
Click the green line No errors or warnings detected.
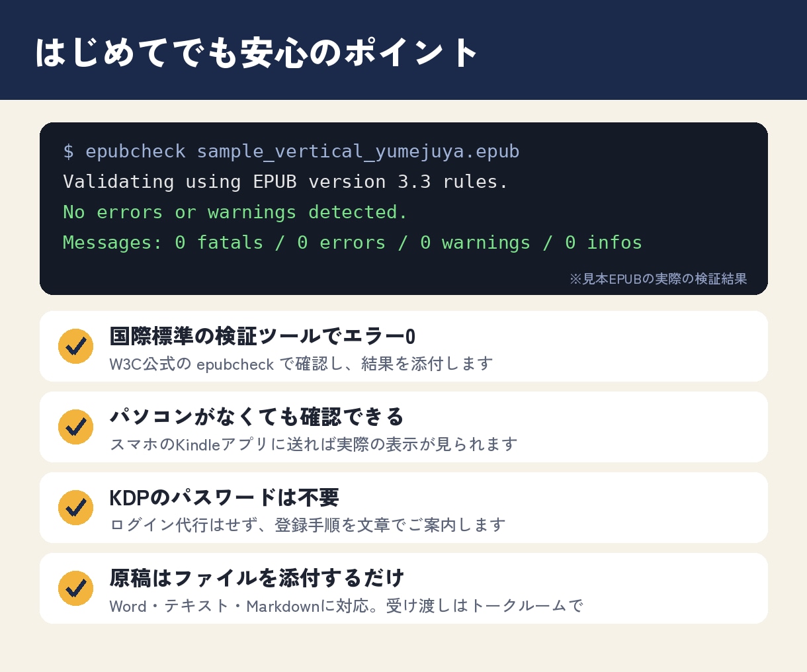(235, 212)
